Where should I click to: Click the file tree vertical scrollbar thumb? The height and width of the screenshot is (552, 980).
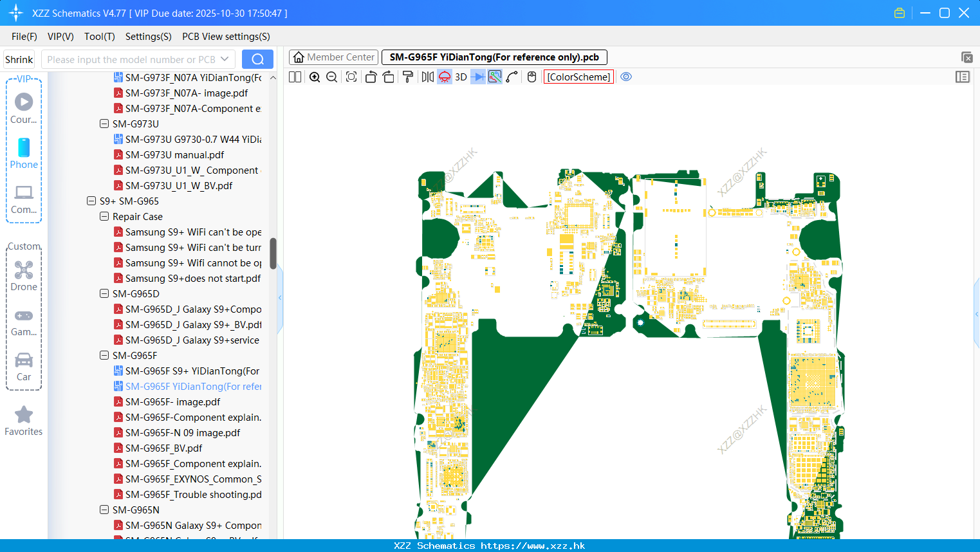click(273, 253)
